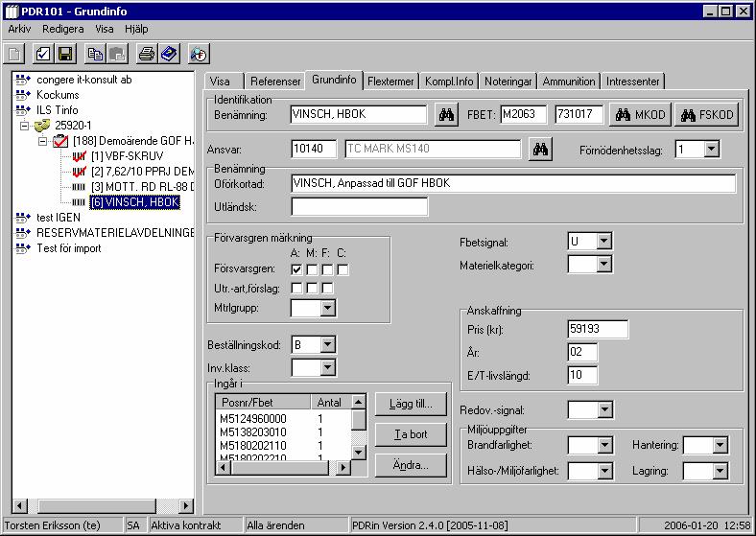Select ILS Tinfo node in tree
This screenshot has height=536, width=756.
point(57,110)
